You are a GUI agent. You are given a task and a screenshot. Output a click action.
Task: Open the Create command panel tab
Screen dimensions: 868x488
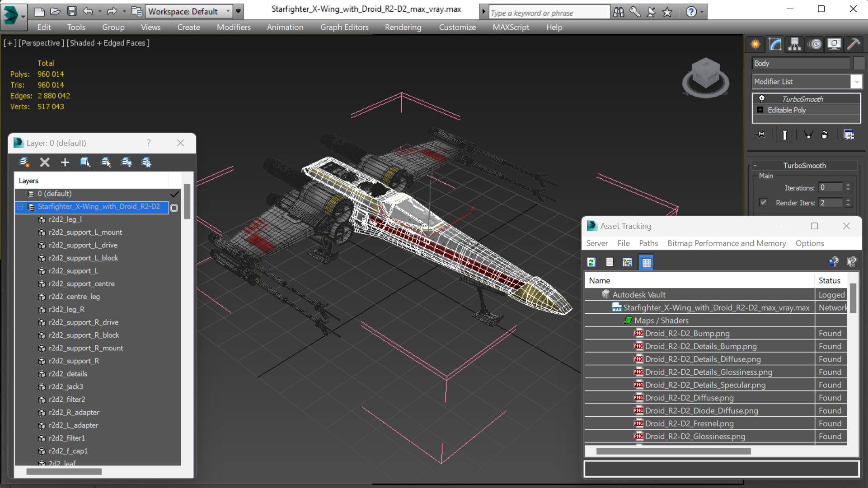[x=755, y=44]
